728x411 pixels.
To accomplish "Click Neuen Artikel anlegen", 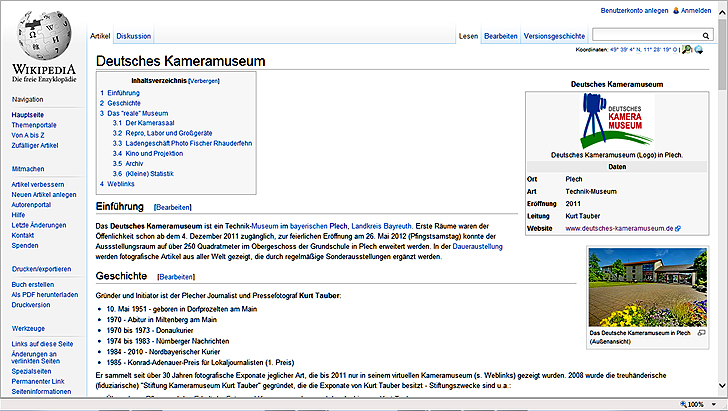I will [x=44, y=195].
